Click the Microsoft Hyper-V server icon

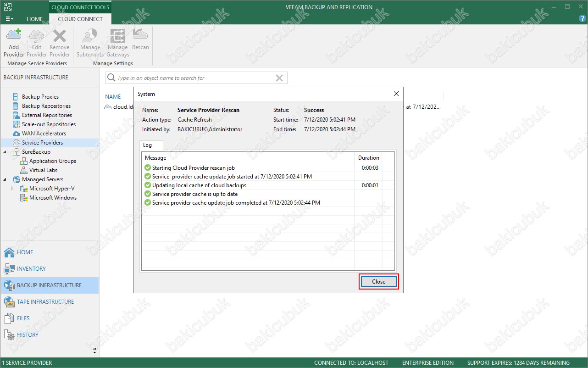click(x=24, y=189)
